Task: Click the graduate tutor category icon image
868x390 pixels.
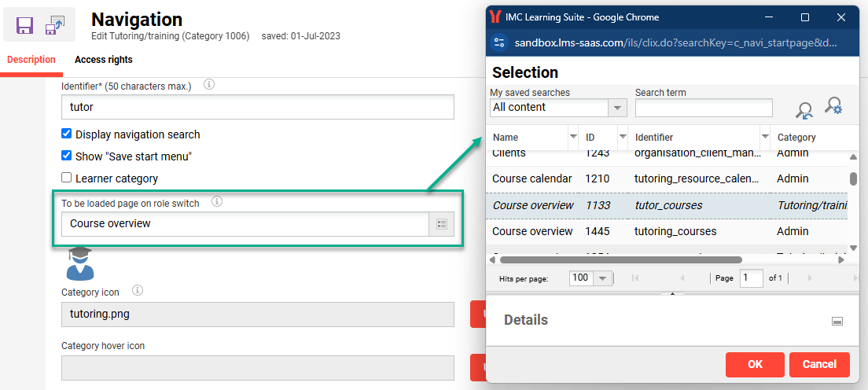Action: coord(79,263)
